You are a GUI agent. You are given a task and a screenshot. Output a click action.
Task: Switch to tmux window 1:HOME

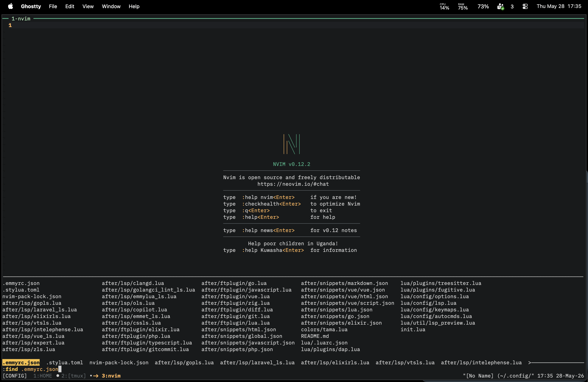pyautogui.click(x=43, y=376)
